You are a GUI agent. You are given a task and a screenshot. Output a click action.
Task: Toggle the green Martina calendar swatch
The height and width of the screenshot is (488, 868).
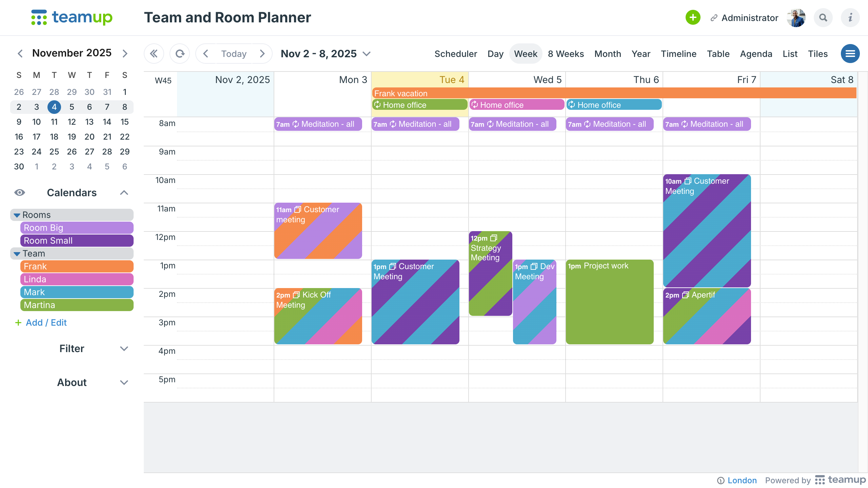click(x=77, y=305)
